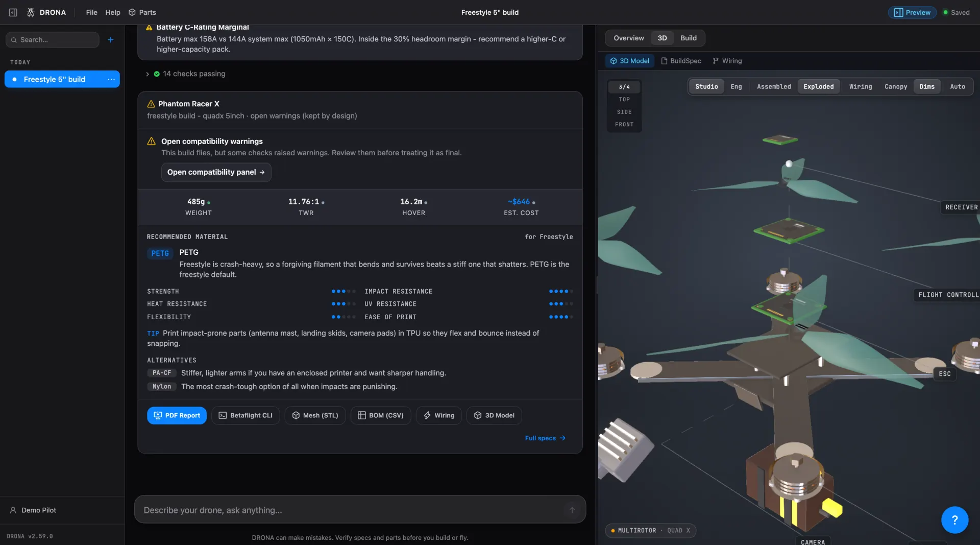Send message with arrow button
The height and width of the screenshot is (545, 980).
572,510
